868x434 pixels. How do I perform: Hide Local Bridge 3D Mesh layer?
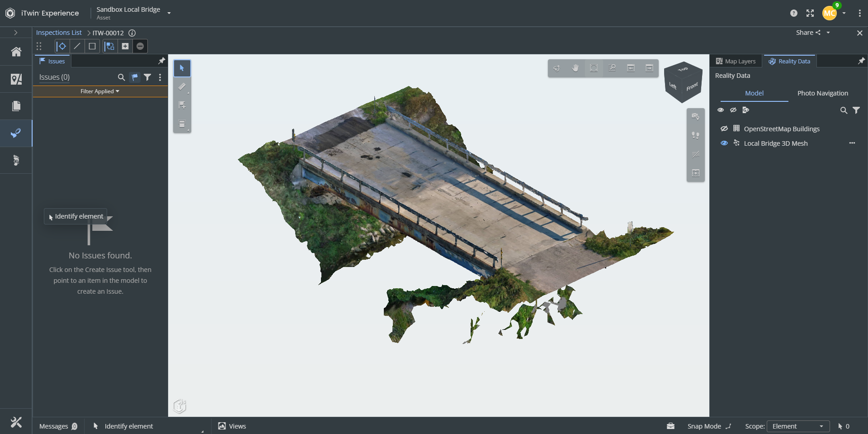[724, 143]
